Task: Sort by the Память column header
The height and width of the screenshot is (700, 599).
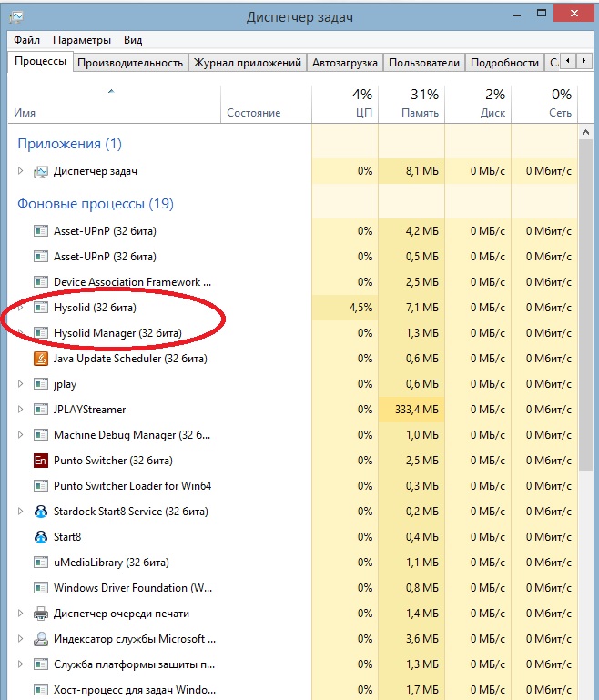Action: tap(411, 105)
